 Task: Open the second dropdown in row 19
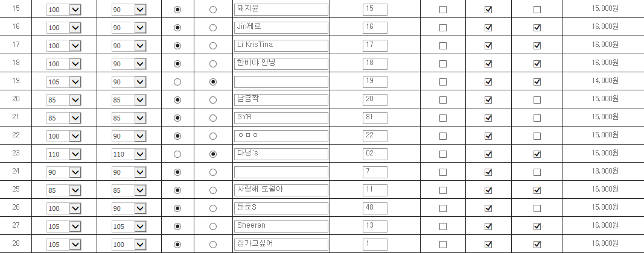point(129,82)
